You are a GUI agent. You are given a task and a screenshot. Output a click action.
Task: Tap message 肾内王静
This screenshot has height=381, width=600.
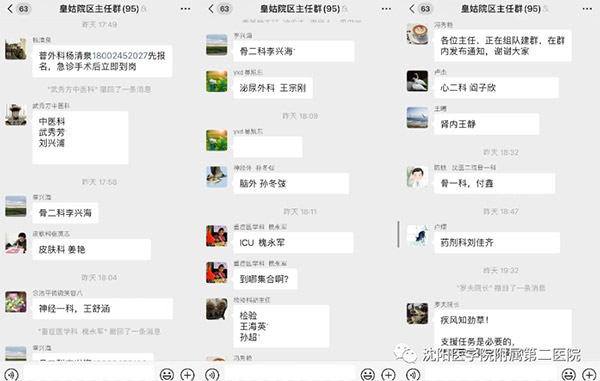coord(486,124)
